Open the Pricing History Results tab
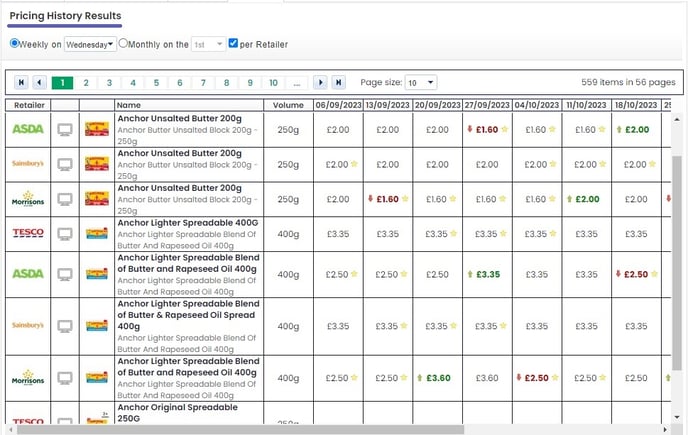The width and height of the screenshot is (688, 435). (x=65, y=16)
